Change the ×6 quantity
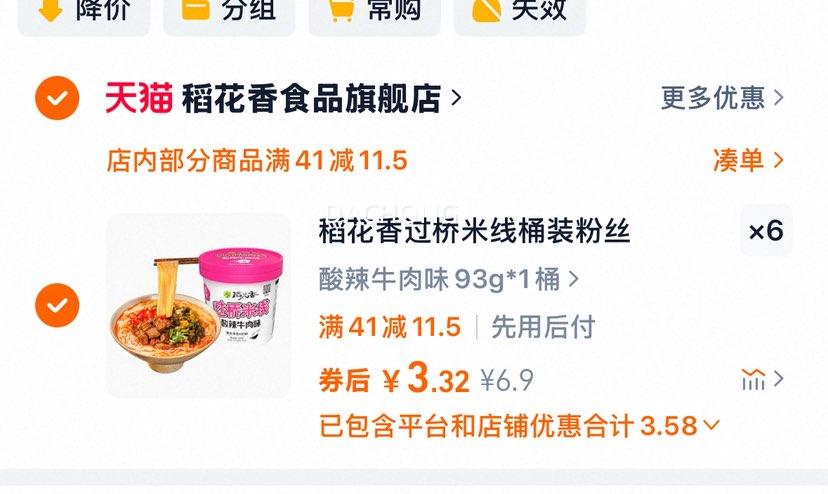Screen dimensions: 828x494 [x=766, y=231]
